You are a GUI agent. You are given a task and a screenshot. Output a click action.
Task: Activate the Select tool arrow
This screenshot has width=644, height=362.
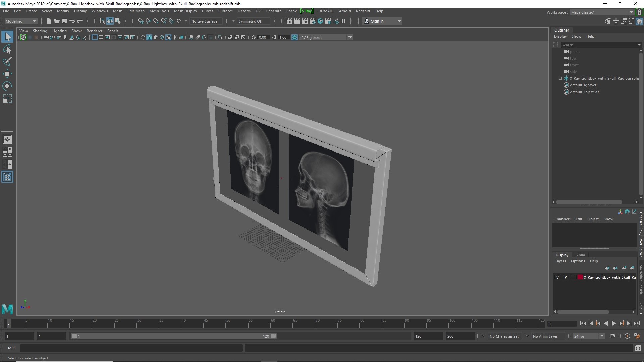tap(7, 37)
